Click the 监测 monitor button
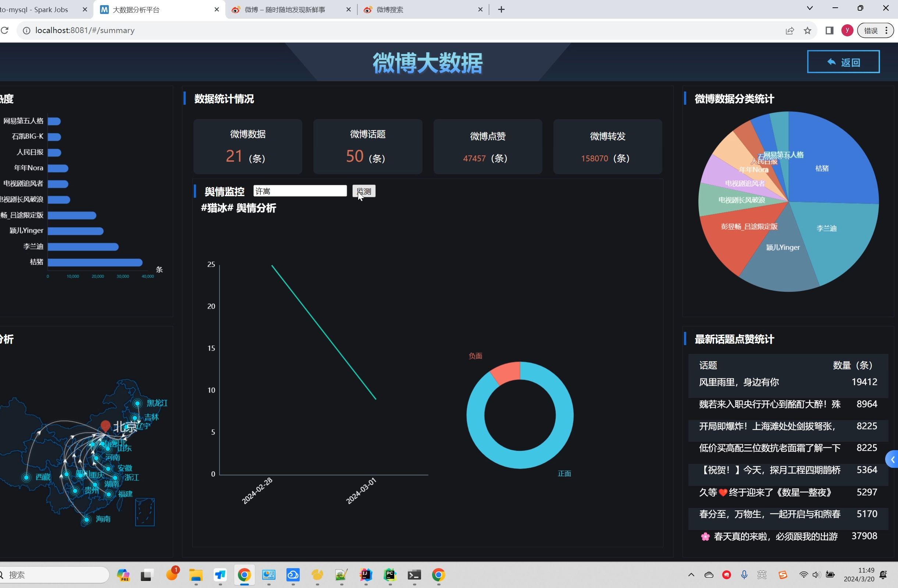The width and height of the screenshot is (898, 588). coord(364,191)
